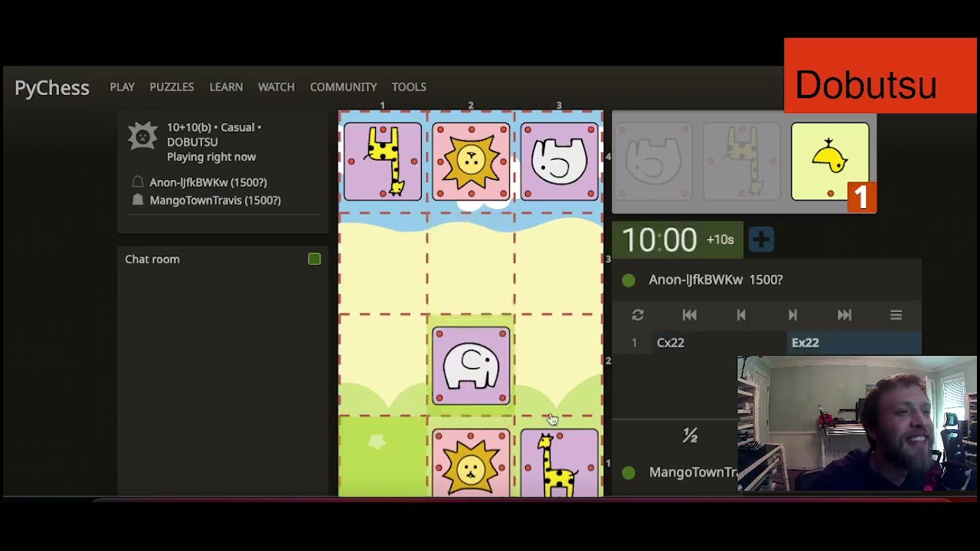Open Anon-IJfkBWKw player profile link
The height and width of the screenshot is (551, 980).
click(x=207, y=182)
